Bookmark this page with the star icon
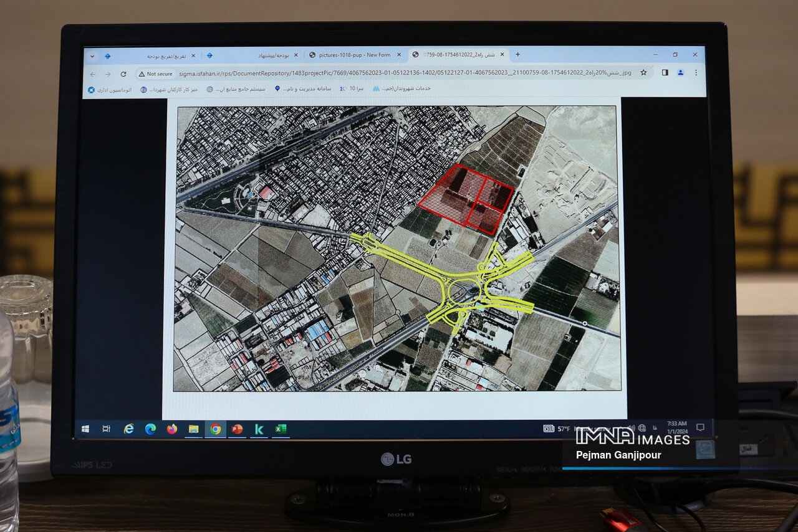798x532 pixels. (643, 72)
